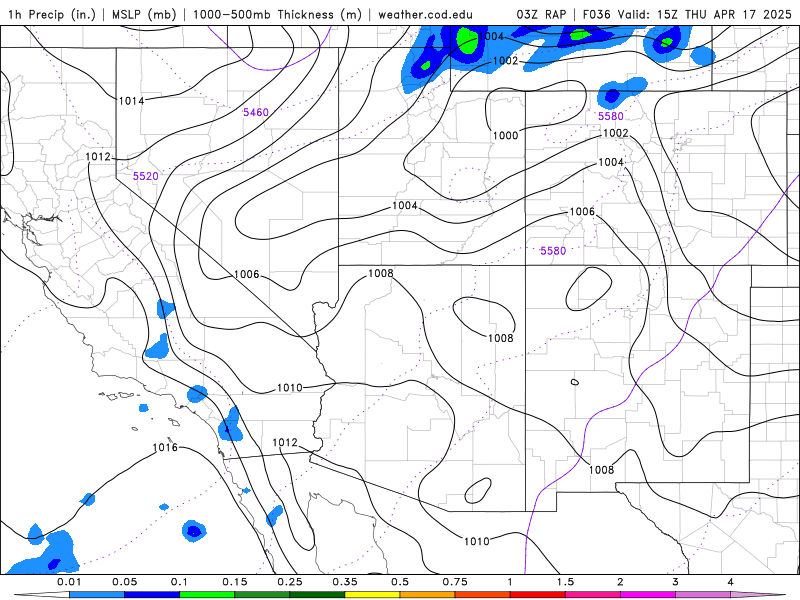Select the pink 1.5 legend swatch
Viewport: 800px width, 600px height.
click(593, 595)
